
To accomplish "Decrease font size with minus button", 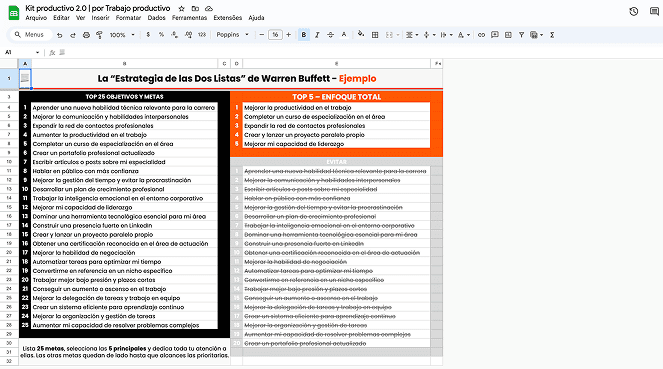I will click(x=262, y=35).
